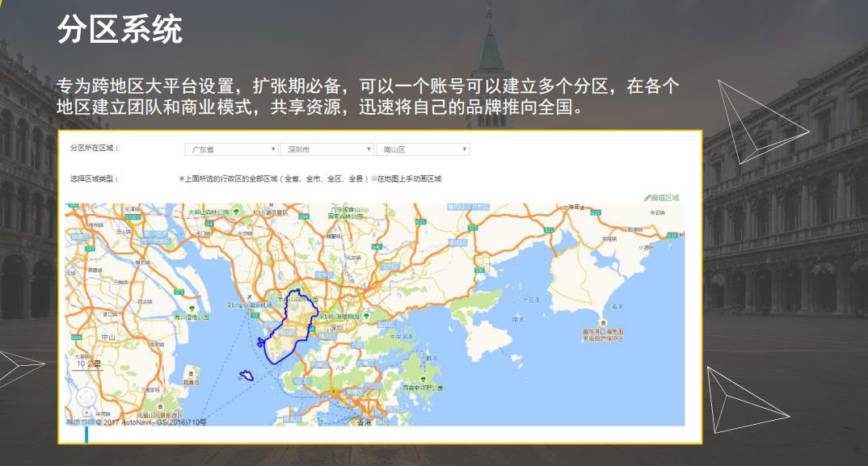The image size is (868, 466).
Task: Click the 西贡东郊野公园 tree icon
Action: click(x=423, y=380)
